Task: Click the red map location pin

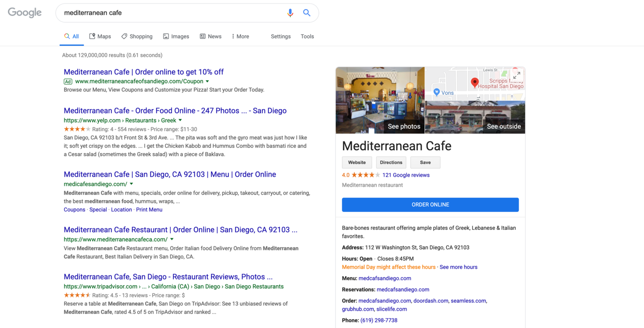Action: click(474, 82)
